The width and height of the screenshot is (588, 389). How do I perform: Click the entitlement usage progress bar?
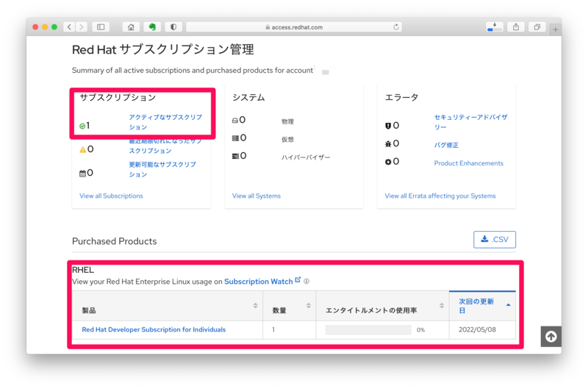(x=368, y=329)
